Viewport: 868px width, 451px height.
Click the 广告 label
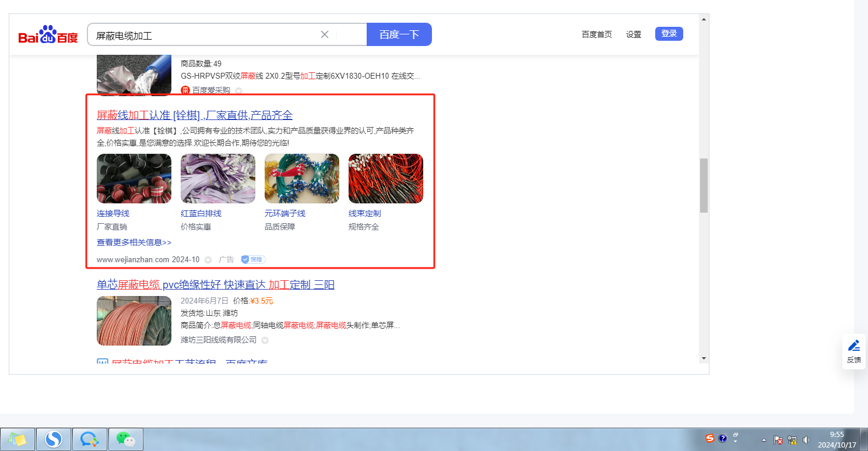226,259
